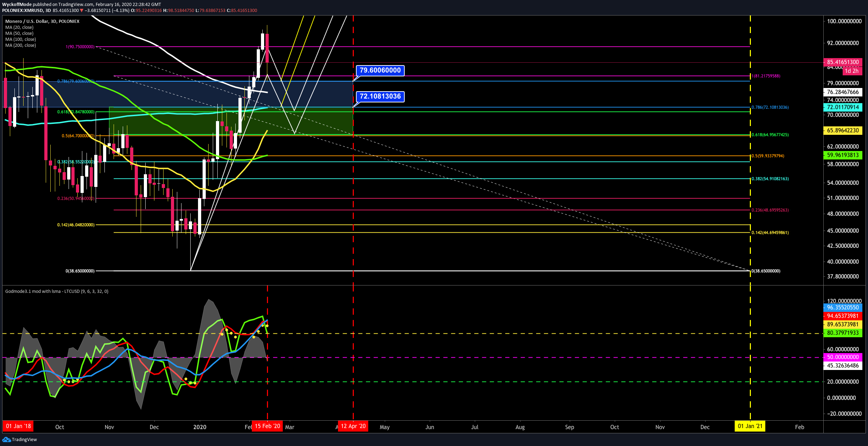Click the green 59.96193813 axis label
Image resolution: width=868 pixels, height=446 pixels.
[x=843, y=155]
